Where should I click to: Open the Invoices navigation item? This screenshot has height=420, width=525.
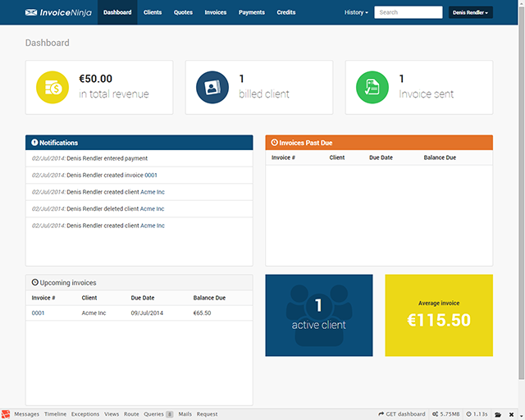tap(216, 13)
